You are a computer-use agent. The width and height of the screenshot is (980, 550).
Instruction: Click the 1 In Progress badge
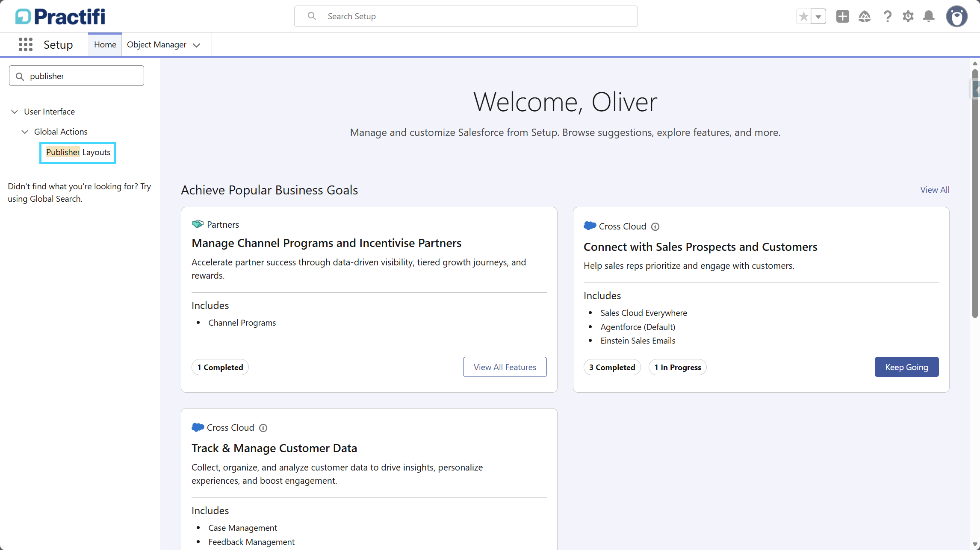pyautogui.click(x=677, y=367)
